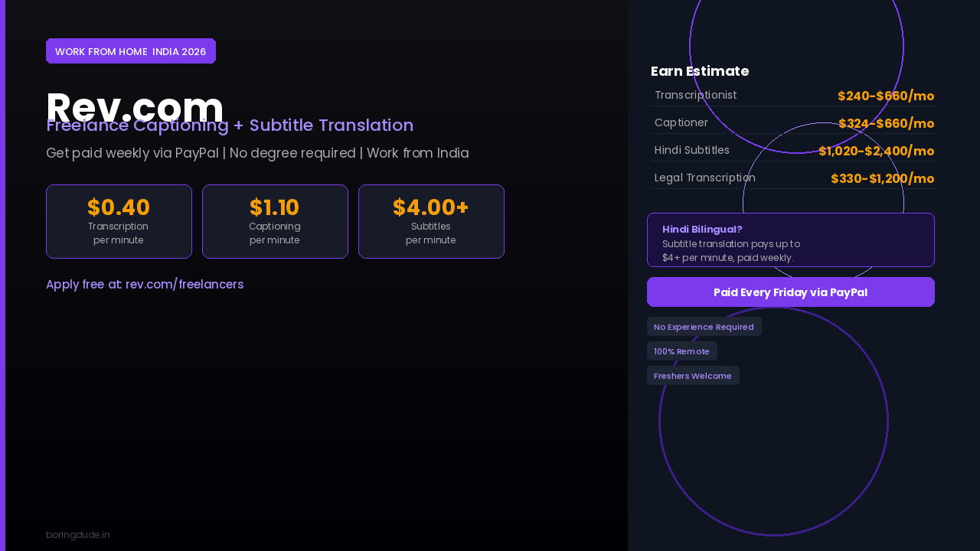Click the Hindi Bilingual info box
The width and height of the screenshot is (980, 551).
pos(791,240)
